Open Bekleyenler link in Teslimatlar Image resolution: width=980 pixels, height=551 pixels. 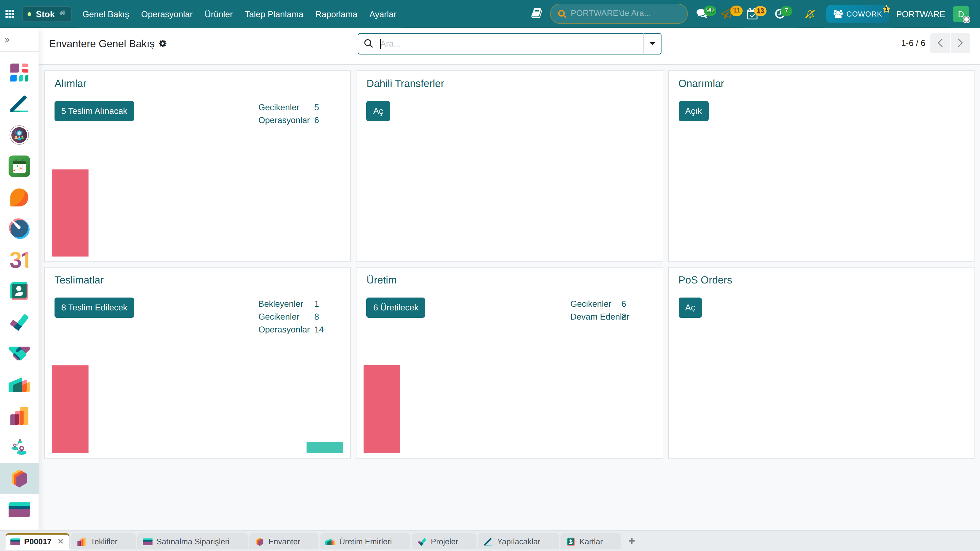point(289,304)
